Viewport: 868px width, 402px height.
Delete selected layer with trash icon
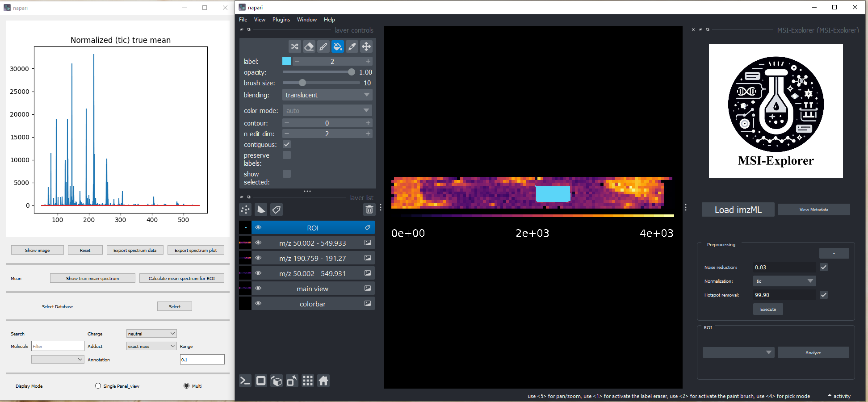click(x=369, y=209)
